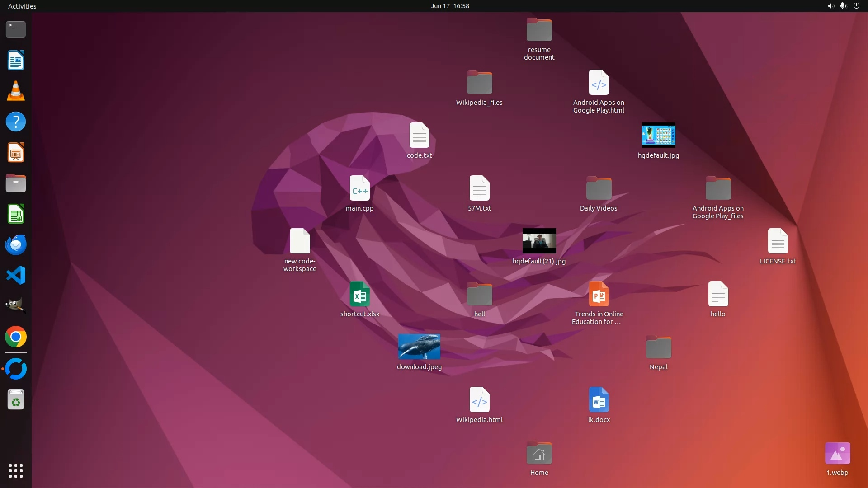Open system menu via power icon
Image resolution: width=868 pixels, height=488 pixels.
point(856,6)
